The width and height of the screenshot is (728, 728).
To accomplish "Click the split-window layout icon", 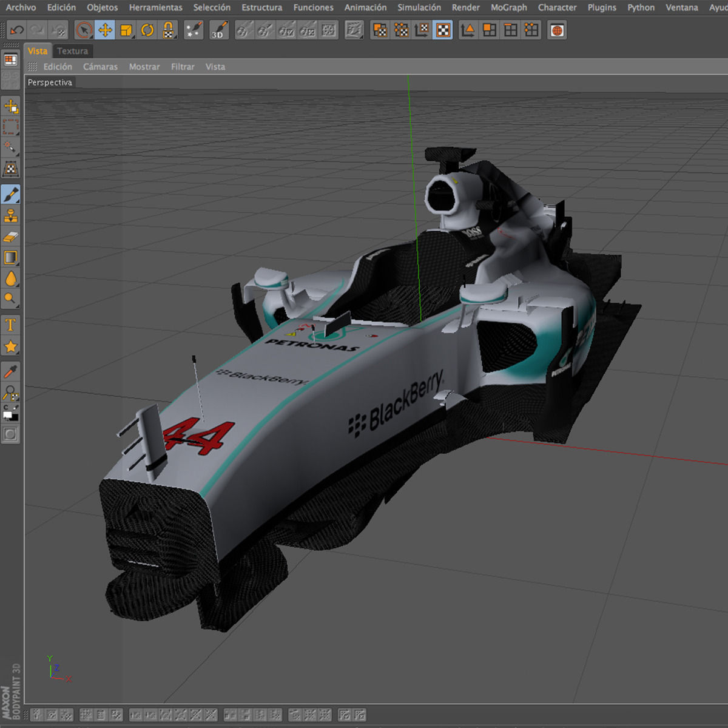I will (511, 30).
